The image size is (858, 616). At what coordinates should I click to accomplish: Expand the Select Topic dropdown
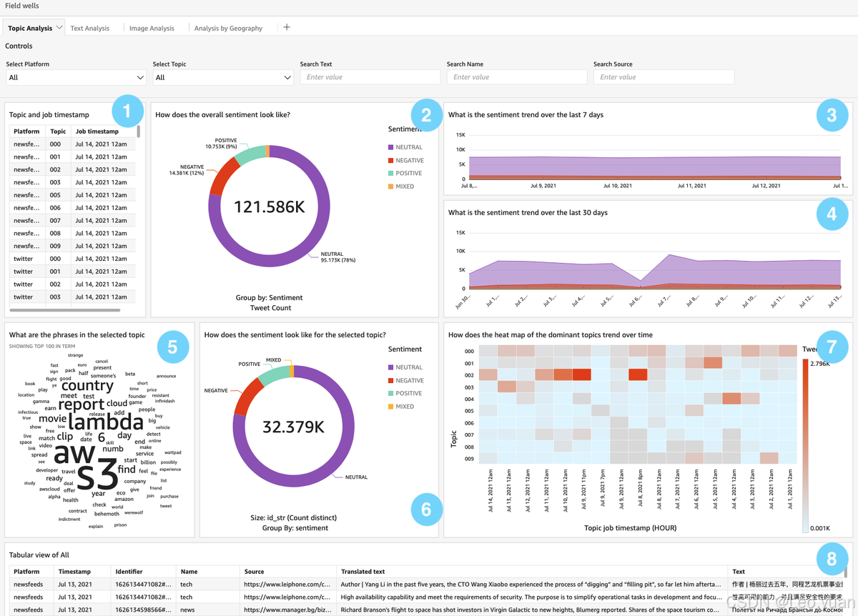(223, 77)
